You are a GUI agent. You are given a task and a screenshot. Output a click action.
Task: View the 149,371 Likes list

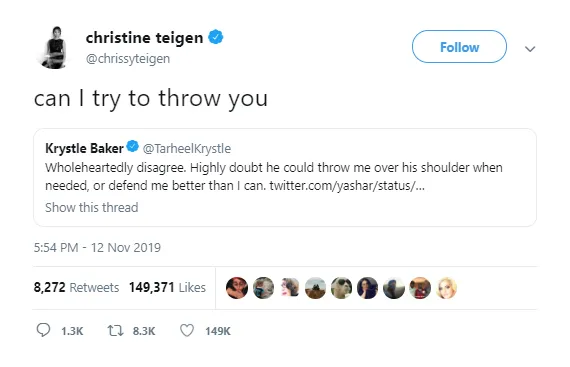[x=167, y=287]
